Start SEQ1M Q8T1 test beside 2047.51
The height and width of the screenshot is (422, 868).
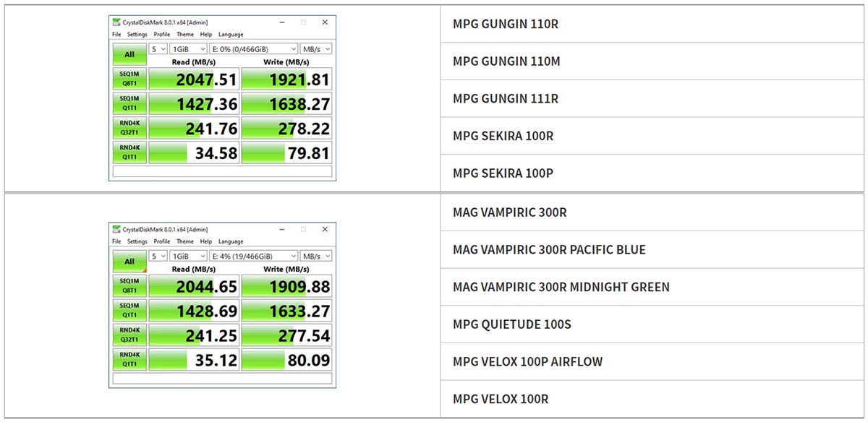click(129, 79)
